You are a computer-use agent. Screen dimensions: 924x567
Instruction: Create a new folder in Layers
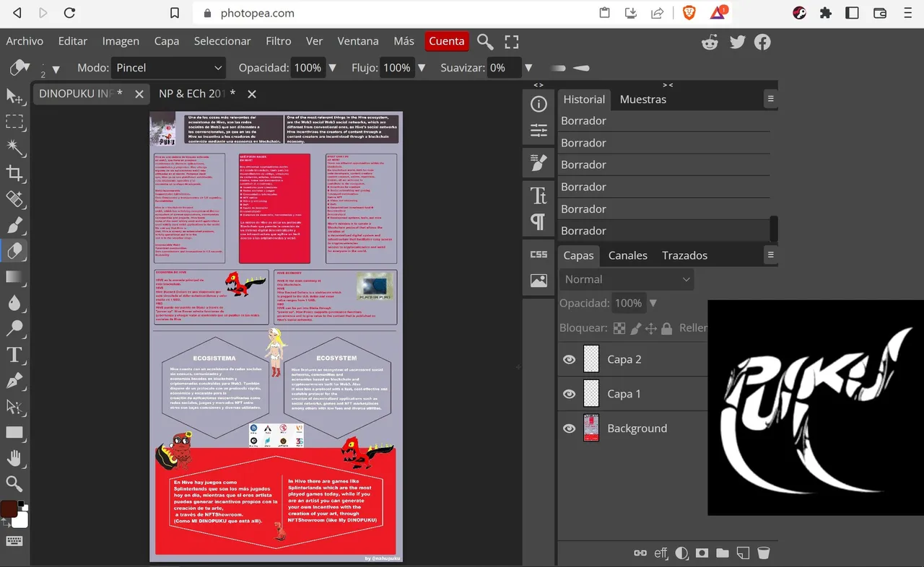pos(723,553)
